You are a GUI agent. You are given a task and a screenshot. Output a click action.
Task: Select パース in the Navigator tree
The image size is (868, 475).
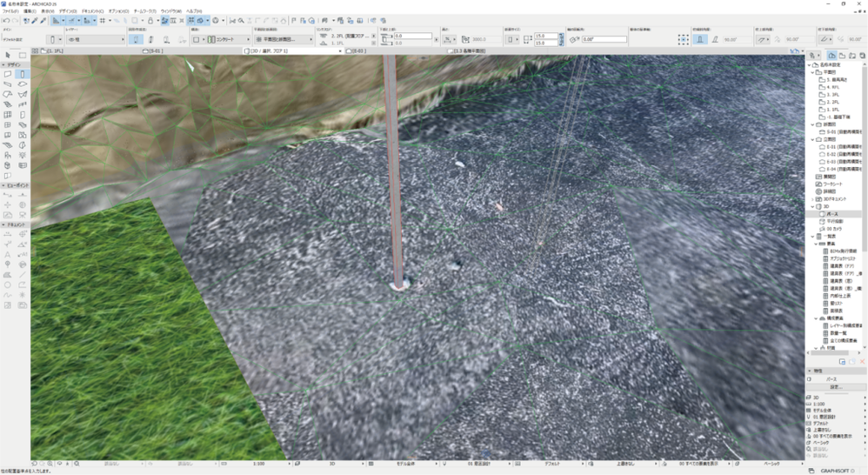tap(832, 214)
